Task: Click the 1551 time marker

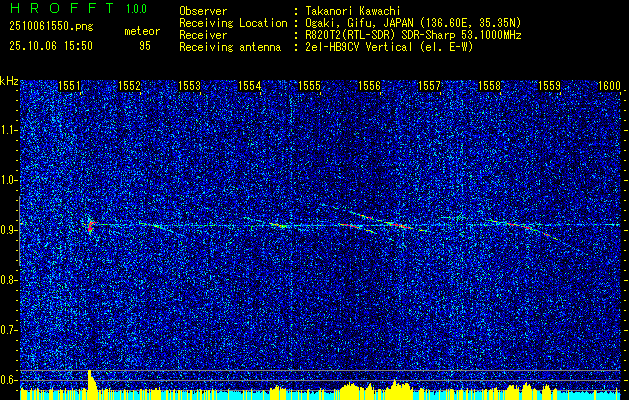Action: 69,86
